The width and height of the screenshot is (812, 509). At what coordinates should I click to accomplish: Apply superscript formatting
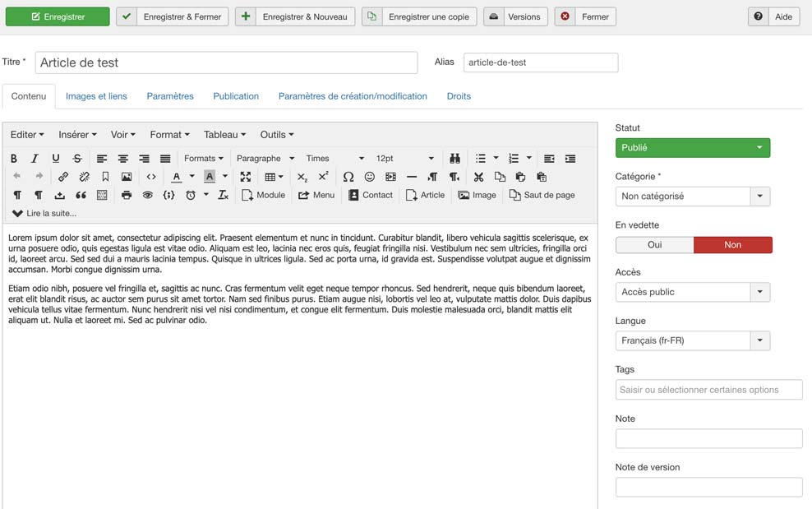(323, 177)
